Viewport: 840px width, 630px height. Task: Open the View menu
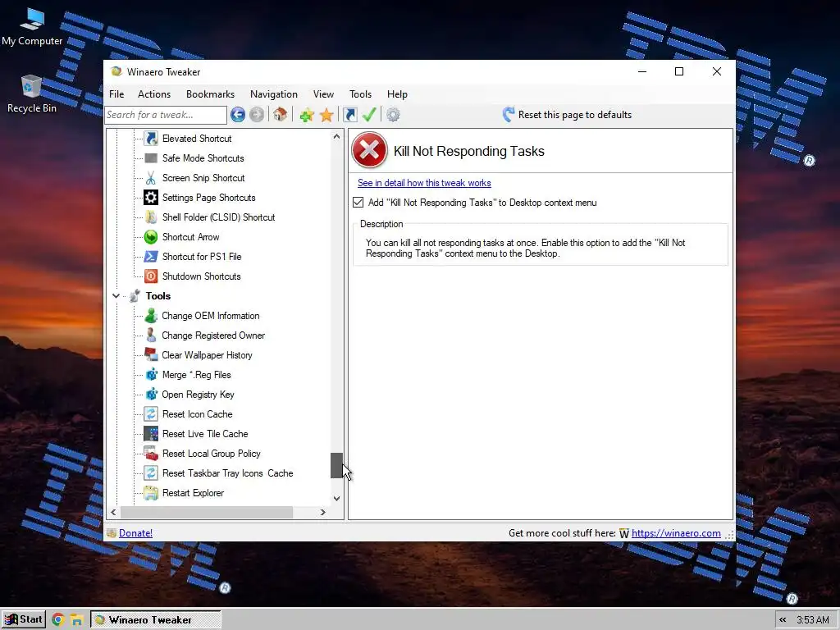(323, 94)
